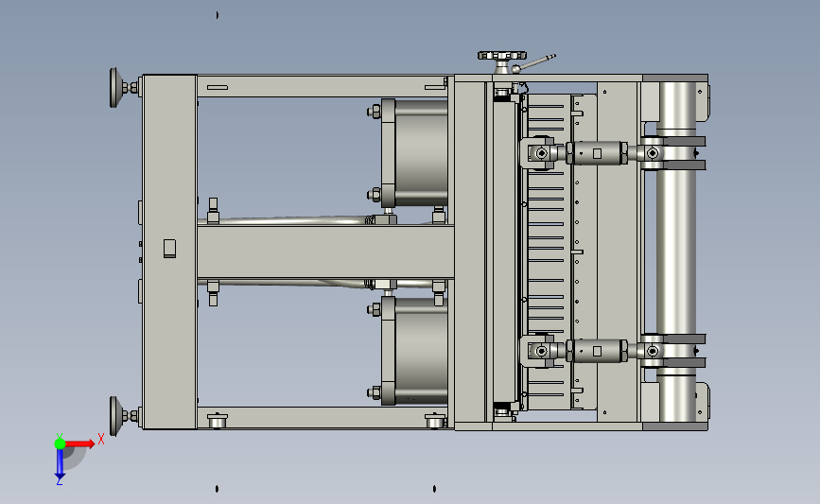
Task: Click the blue Z axis arrow of triad
Action: tap(60, 464)
